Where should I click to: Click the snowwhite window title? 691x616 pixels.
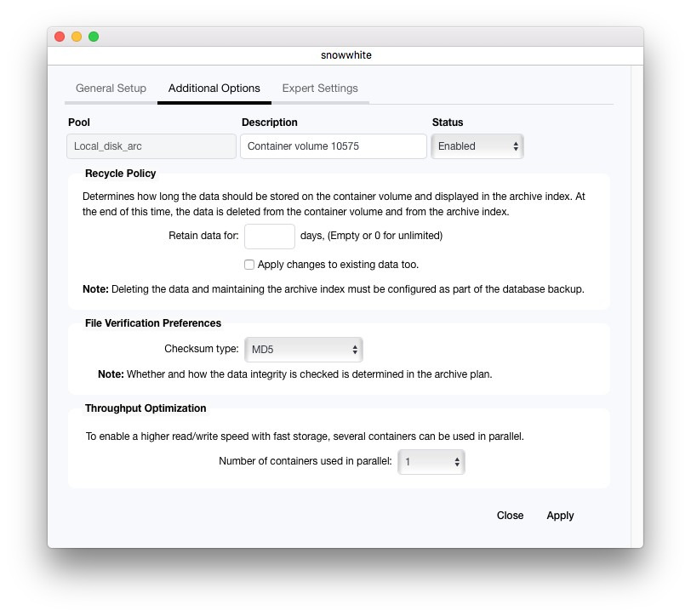coord(345,55)
